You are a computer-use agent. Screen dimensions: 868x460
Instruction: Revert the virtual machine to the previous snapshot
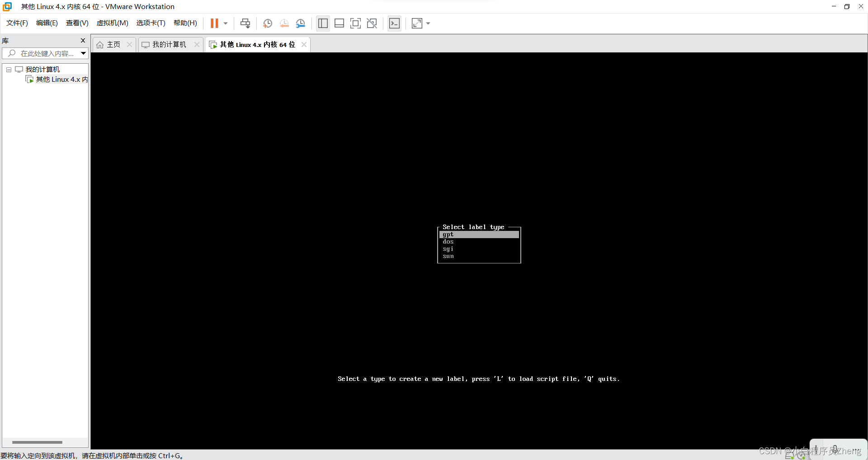tap(284, 23)
